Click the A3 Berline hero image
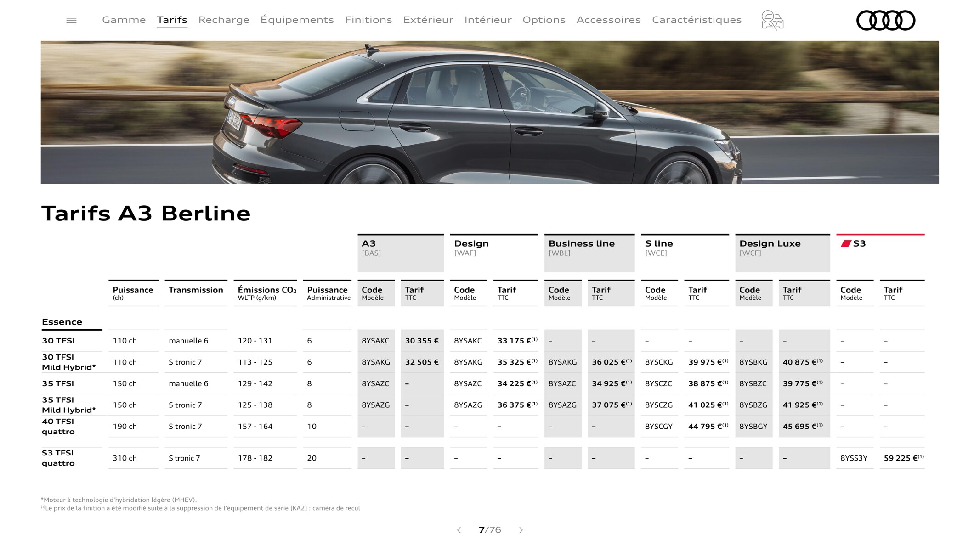The width and height of the screenshot is (980, 551). pyautogui.click(x=490, y=112)
